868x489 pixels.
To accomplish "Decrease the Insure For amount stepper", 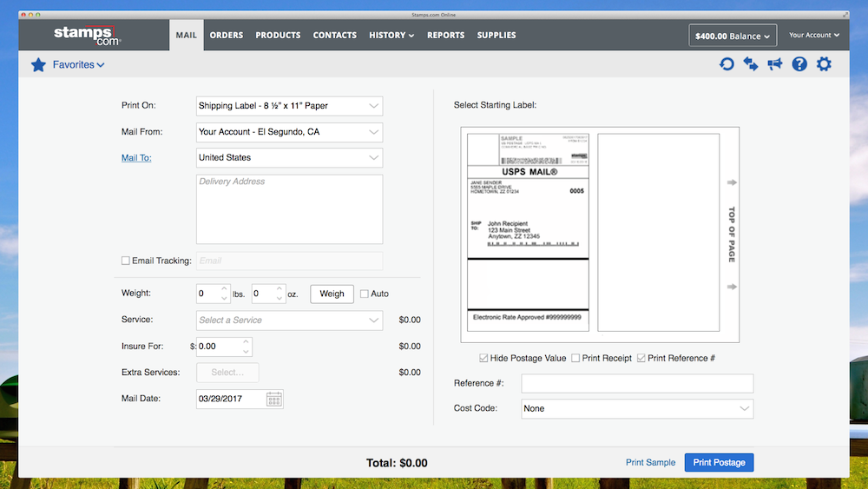I will click(246, 351).
